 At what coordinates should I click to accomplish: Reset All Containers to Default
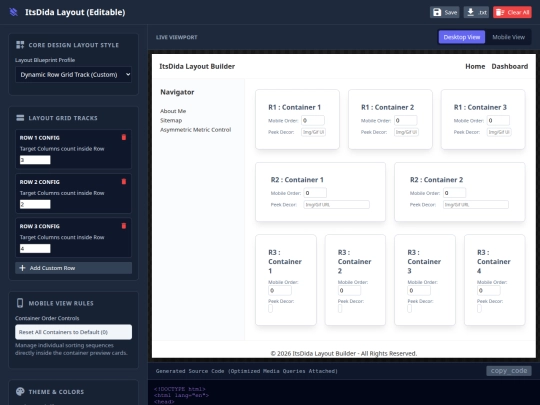coord(73,332)
